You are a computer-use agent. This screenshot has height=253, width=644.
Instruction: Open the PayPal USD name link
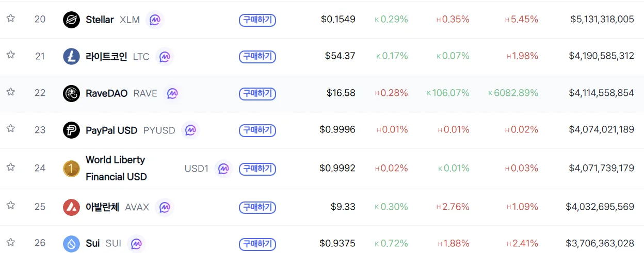[111, 130]
